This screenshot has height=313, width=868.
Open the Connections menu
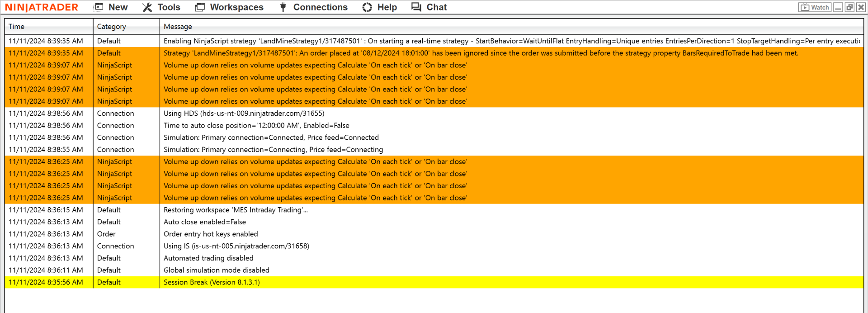[313, 7]
